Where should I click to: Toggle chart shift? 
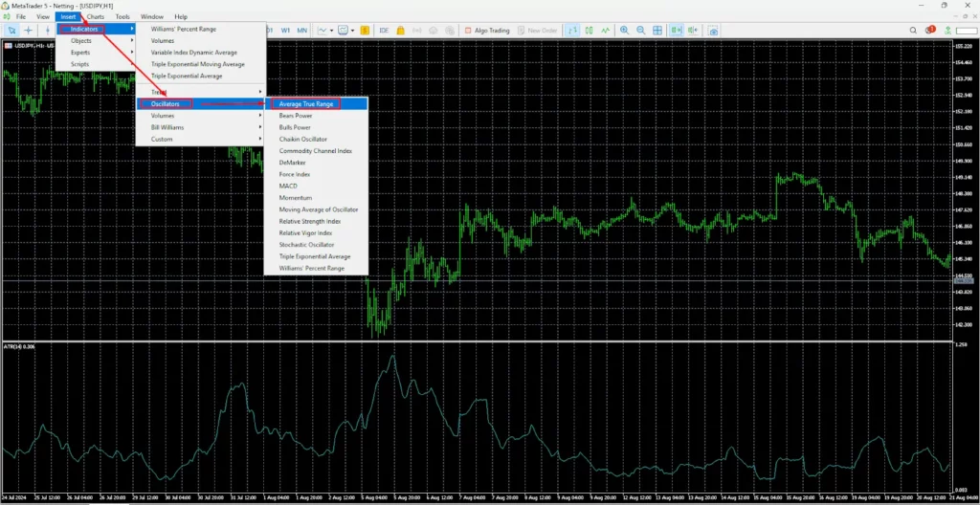tap(692, 30)
